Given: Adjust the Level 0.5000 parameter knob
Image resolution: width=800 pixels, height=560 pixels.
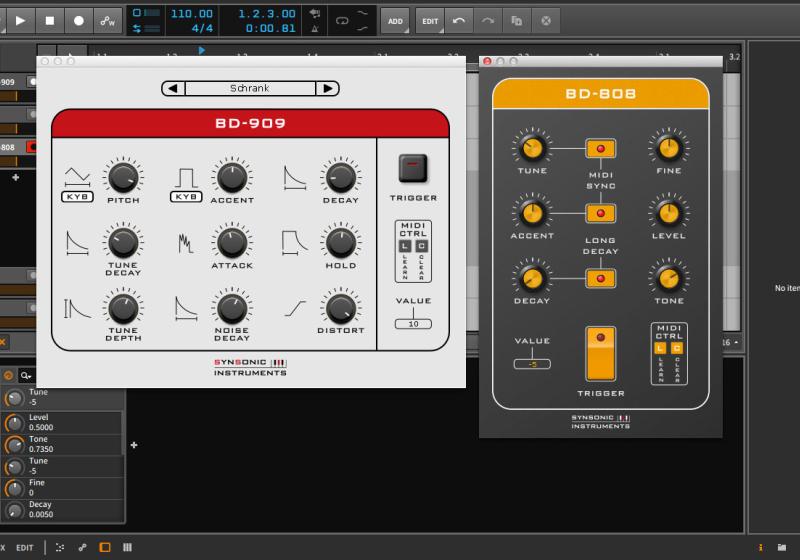Looking at the screenshot, I should point(14,423).
